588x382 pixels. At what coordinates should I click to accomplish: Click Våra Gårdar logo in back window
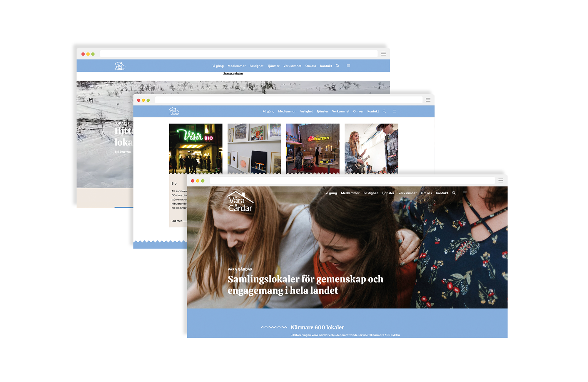120,66
